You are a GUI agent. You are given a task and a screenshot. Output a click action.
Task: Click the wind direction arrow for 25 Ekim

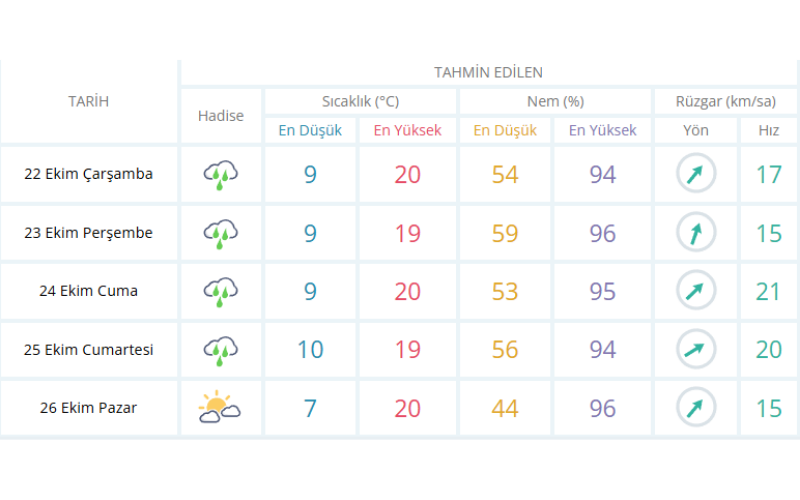[696, 350]
